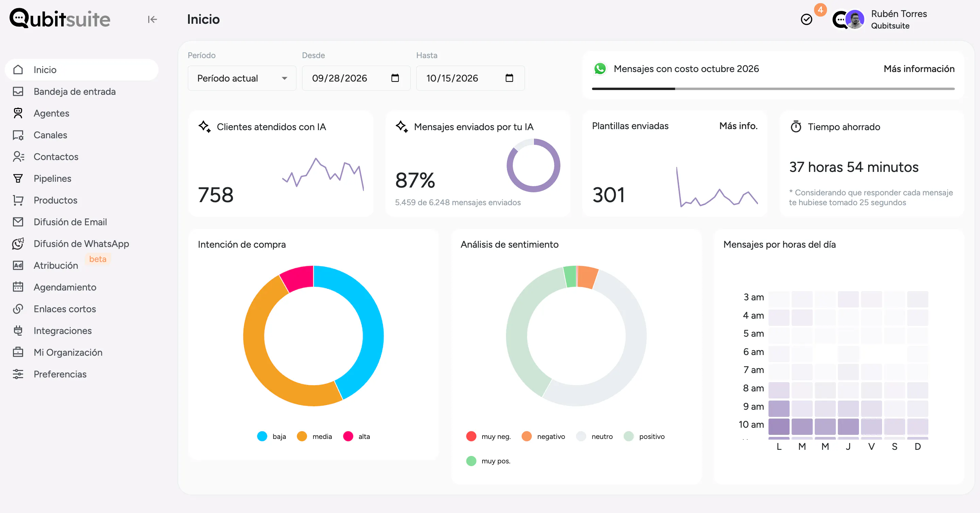Screen dimensions: 980x513
Task: Click the Agendamiento calendar icon
Action: (18, 287)
